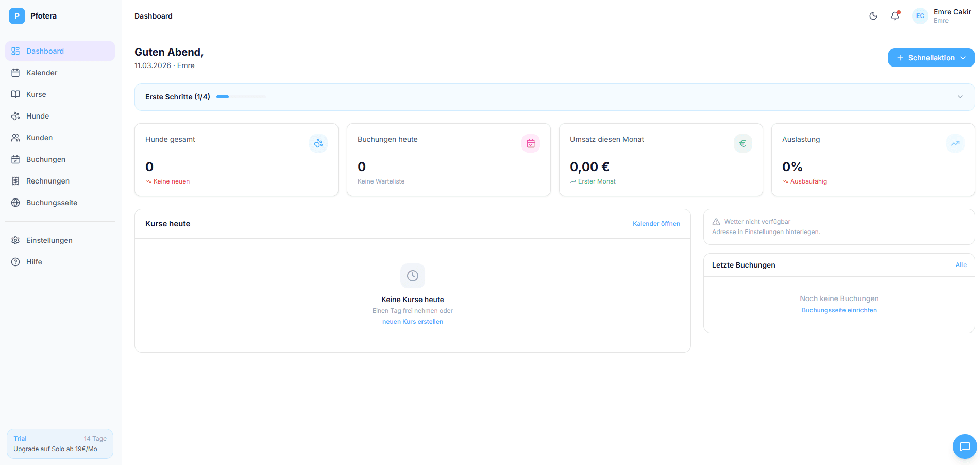The height and width of the screenshot is (465, 980).
Task: Toggle dark mode with the moon icon
Action: coord(873,16)
